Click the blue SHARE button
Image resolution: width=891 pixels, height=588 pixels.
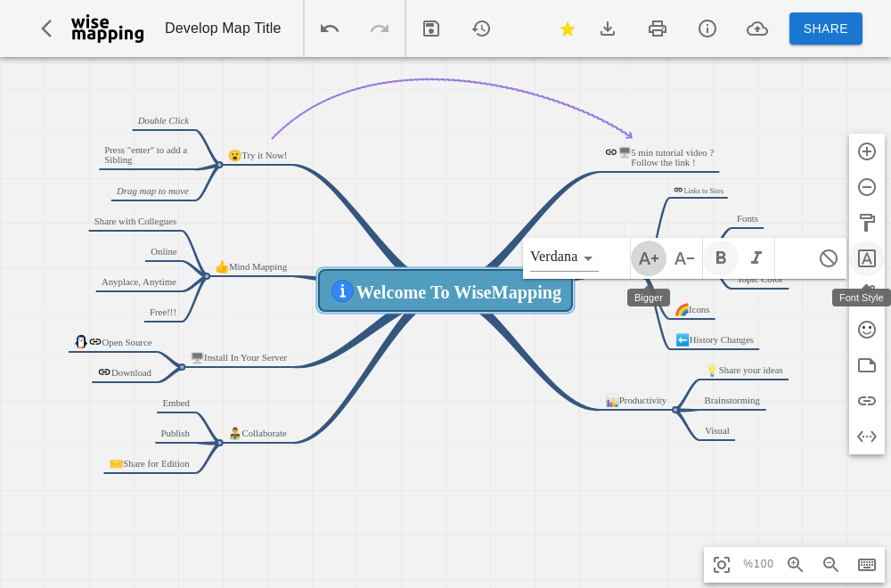(826, 29)
